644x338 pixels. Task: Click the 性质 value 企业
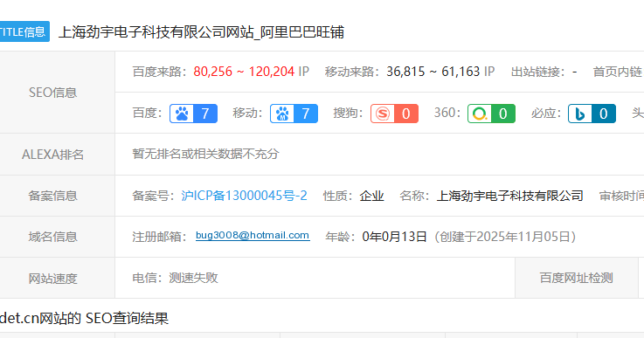[x=371, y=196]
